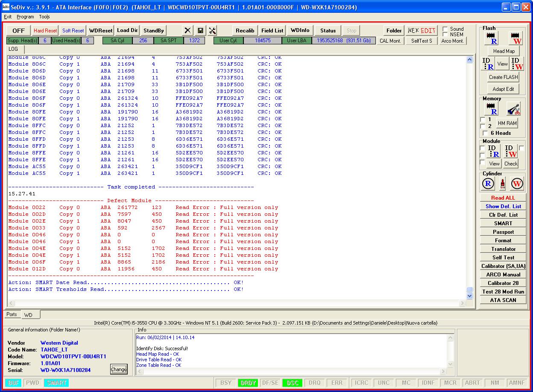
Task: Click Module ID write icon
Action: 511,151
